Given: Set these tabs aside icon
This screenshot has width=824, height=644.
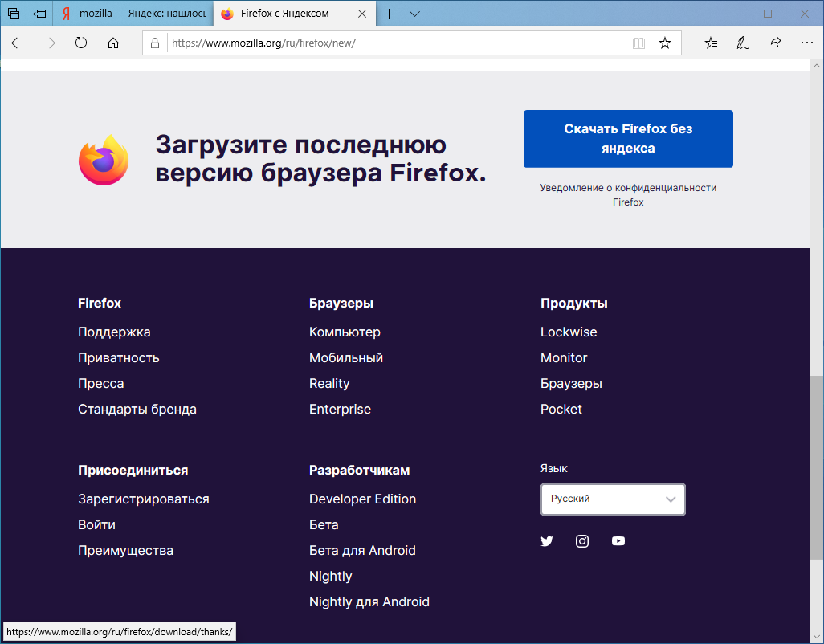Looking at the screenshot, I should coord(39,14).
